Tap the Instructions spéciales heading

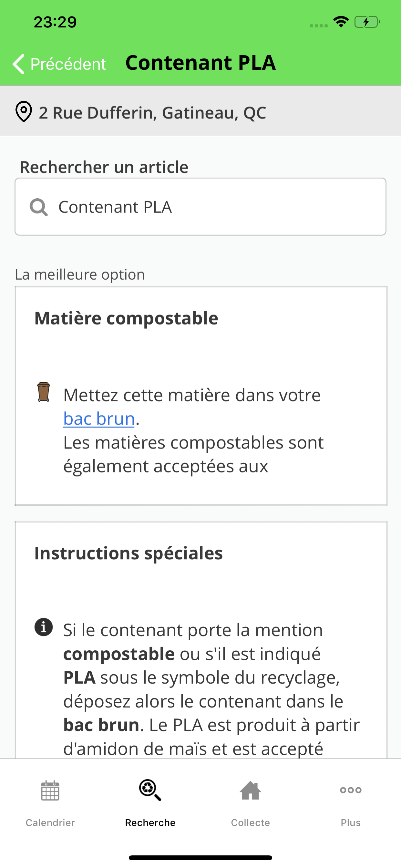tap(129, 553)
